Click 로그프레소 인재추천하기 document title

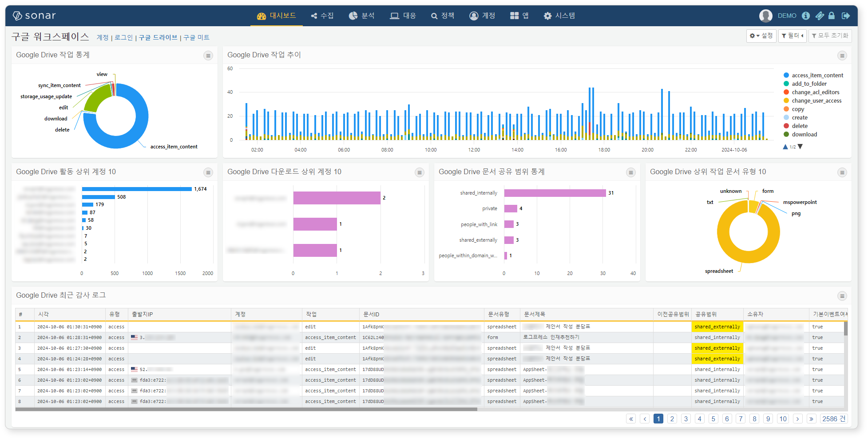551,337
